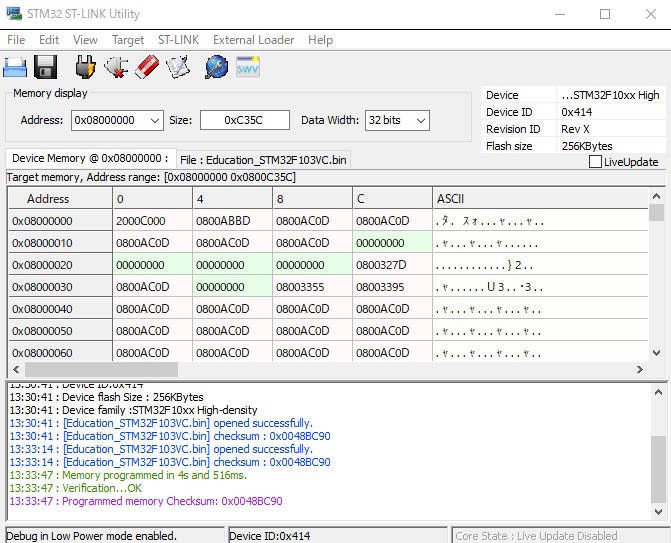Screen dimensions: 671x543
Task: Click the globe update icon
Action: coord(217,67)
